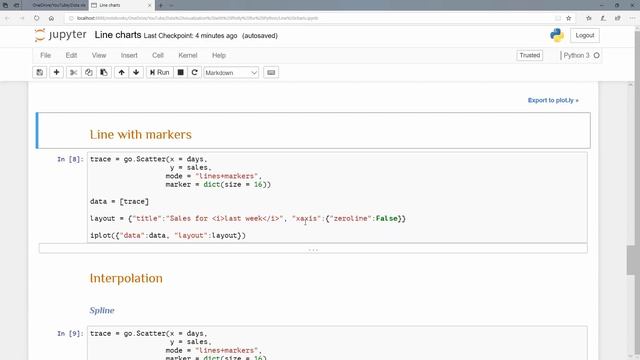Interrupt the kernel with the stop icon
Viewport: 640px width, 360px height.
click(180, 73)
